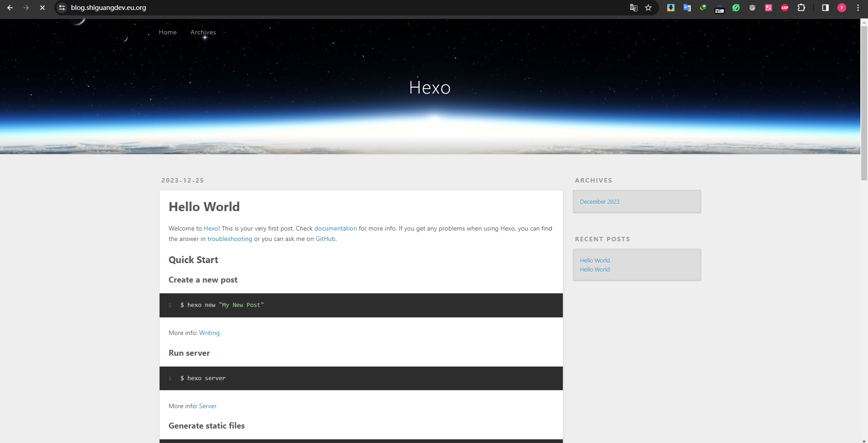
Task: Click the scrollbar up arrow
Action: tap(864, 22)
